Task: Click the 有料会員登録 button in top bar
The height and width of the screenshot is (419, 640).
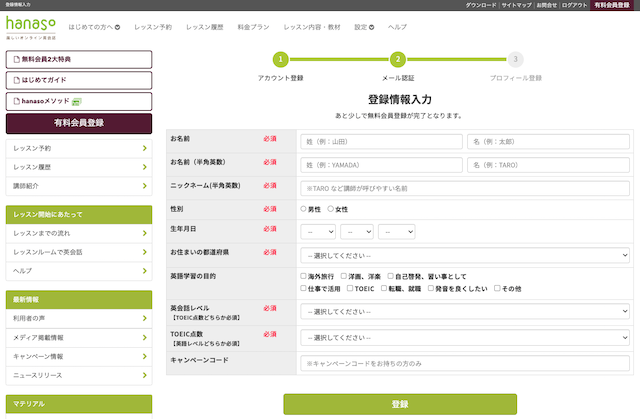Action: 612,5
